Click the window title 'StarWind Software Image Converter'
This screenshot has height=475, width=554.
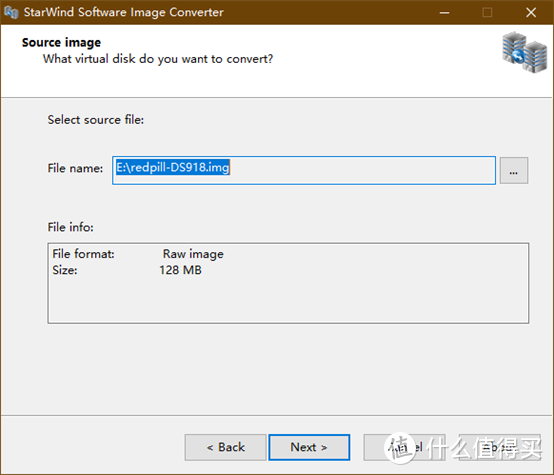pos(124,12)
